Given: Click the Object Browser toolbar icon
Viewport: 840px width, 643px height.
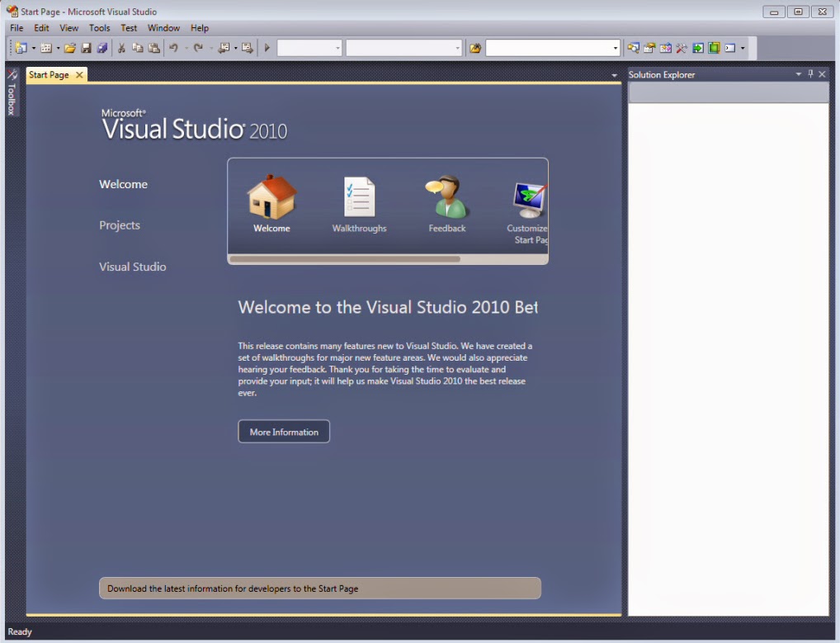Looking at the screenshot, I should coord(665,48).
